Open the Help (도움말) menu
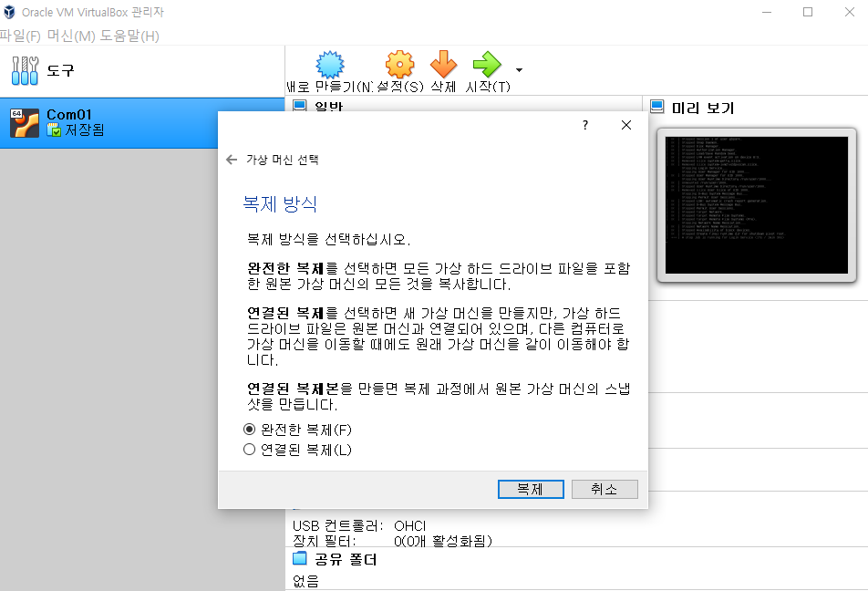This screenshot has width=868, height=591. coord(129,36)
